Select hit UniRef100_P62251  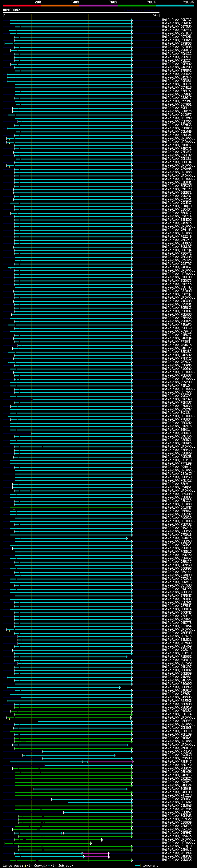[x=177, y=199]
